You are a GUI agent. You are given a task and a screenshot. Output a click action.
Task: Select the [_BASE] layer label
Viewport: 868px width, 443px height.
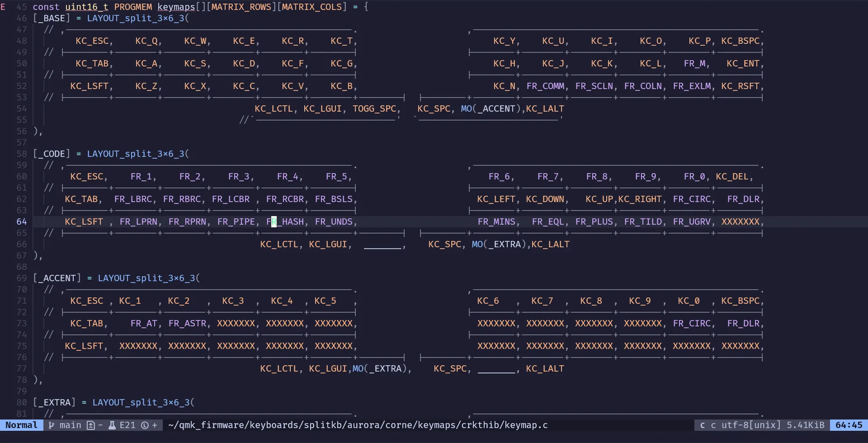(x=51, y=18)
